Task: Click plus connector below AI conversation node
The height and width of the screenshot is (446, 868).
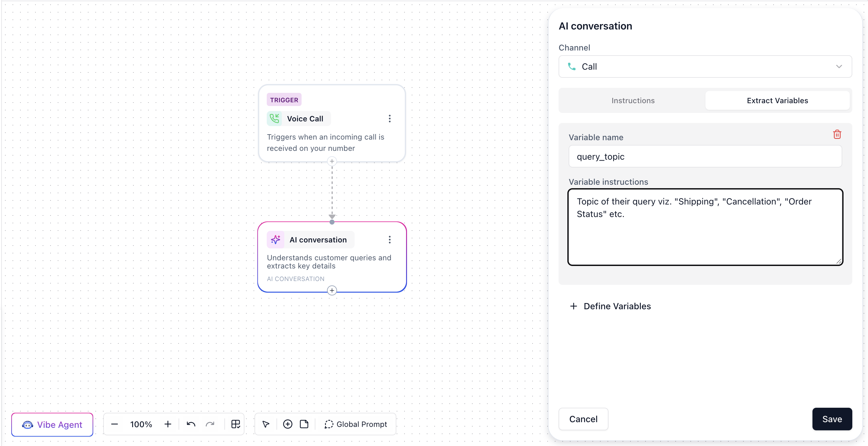Action: [x=332, y=290]
